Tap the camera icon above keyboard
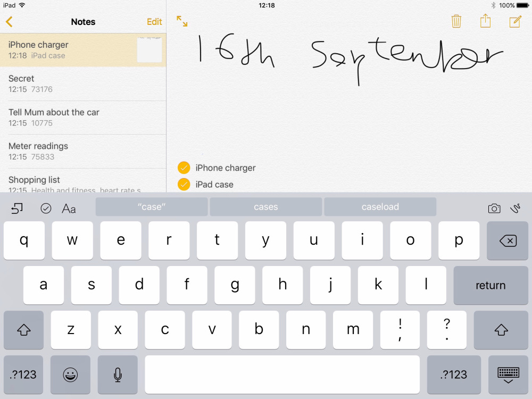Image resolution: width=532 pixels, height=399 pixels. 494,208
